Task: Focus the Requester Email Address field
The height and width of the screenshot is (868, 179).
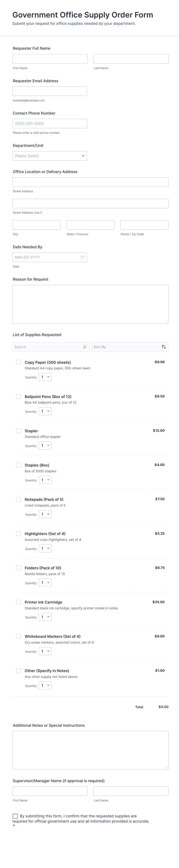Action: click(x=49, y=91)
